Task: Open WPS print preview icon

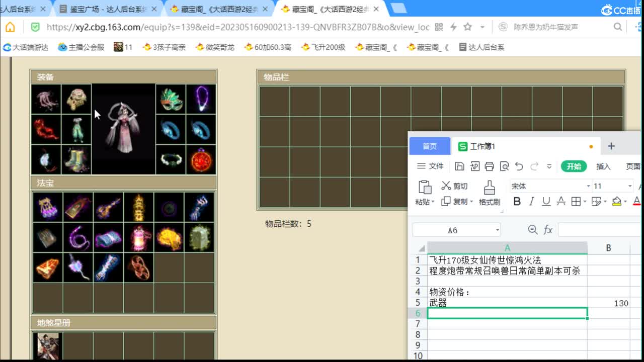Action: click(505, 166)
